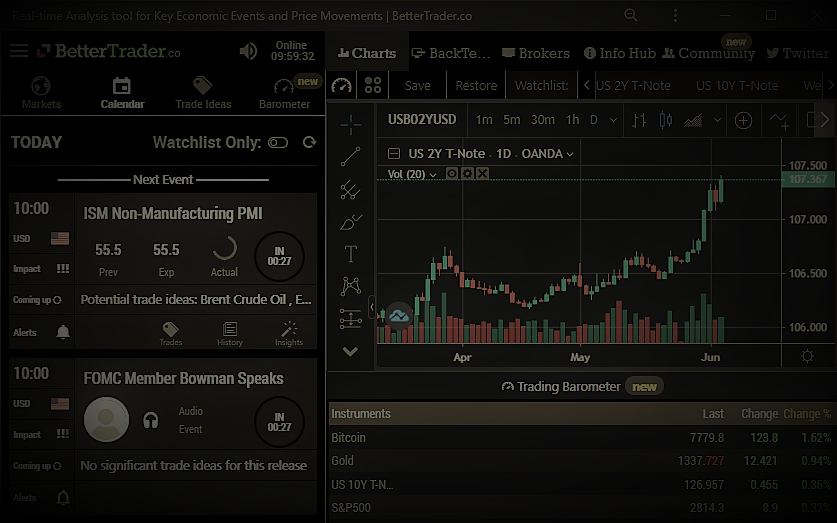Open the Brokers tab
The width and height of the screenshot is (837, 523).
(536, 53)
